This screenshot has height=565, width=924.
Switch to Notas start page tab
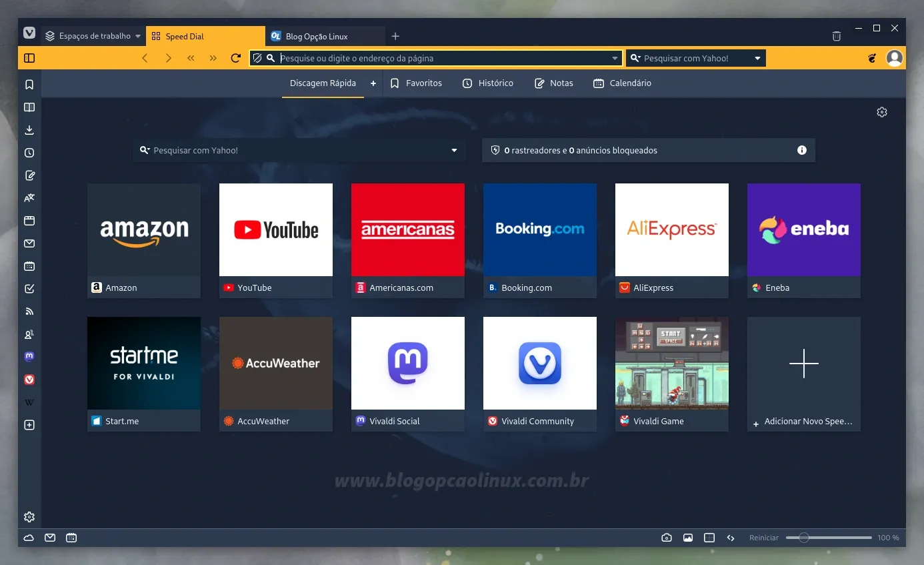[554, 83]
